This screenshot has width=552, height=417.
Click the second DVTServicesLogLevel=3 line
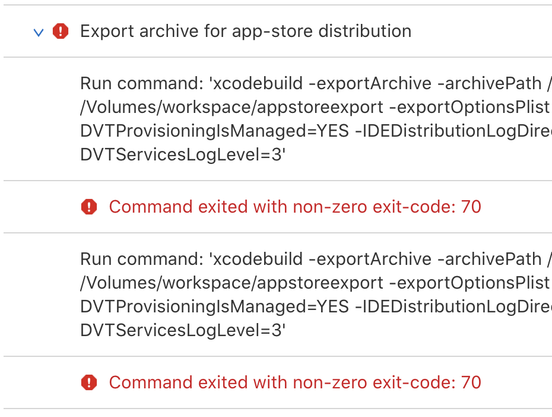click(x=183, y=330)
